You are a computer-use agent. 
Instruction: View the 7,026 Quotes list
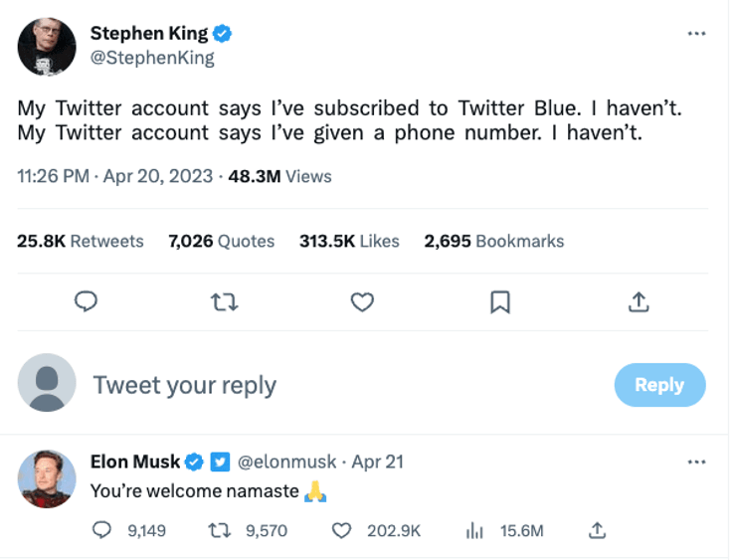(222, 241)
